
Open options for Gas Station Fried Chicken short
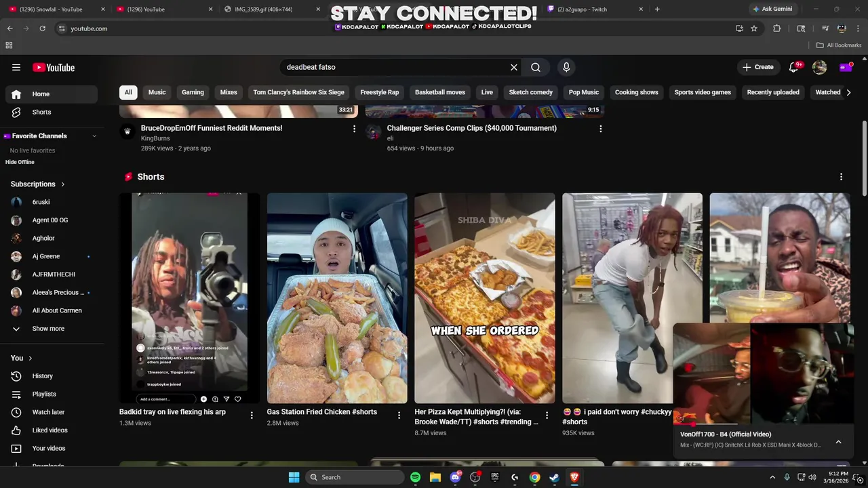[x=399, y=415]
